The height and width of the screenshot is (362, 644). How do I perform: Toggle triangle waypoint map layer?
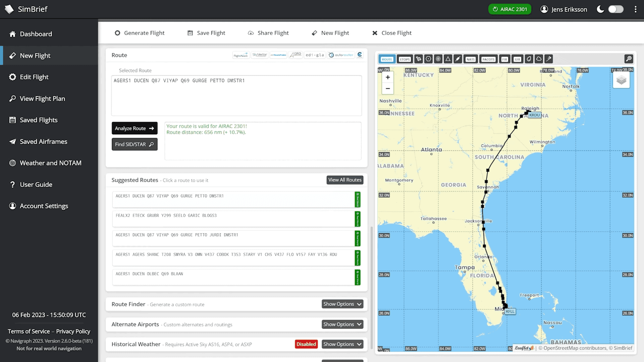tap(448, 59)
